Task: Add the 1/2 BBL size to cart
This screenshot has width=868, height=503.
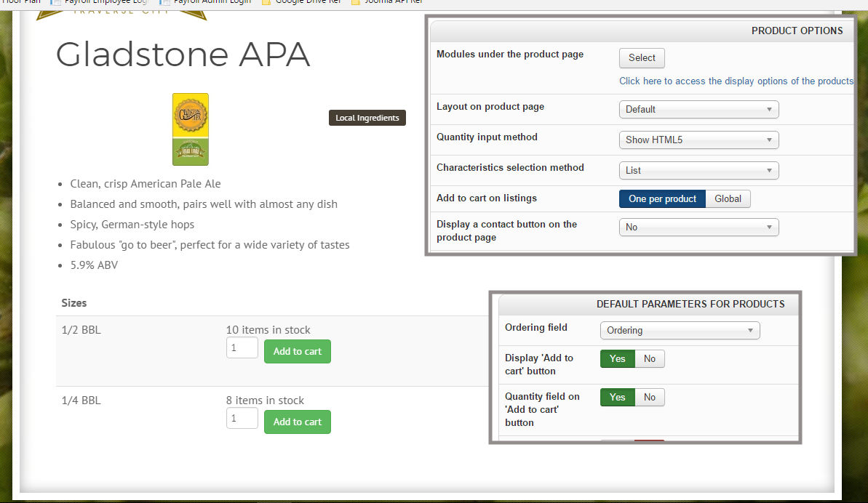Action: point(298,352)
